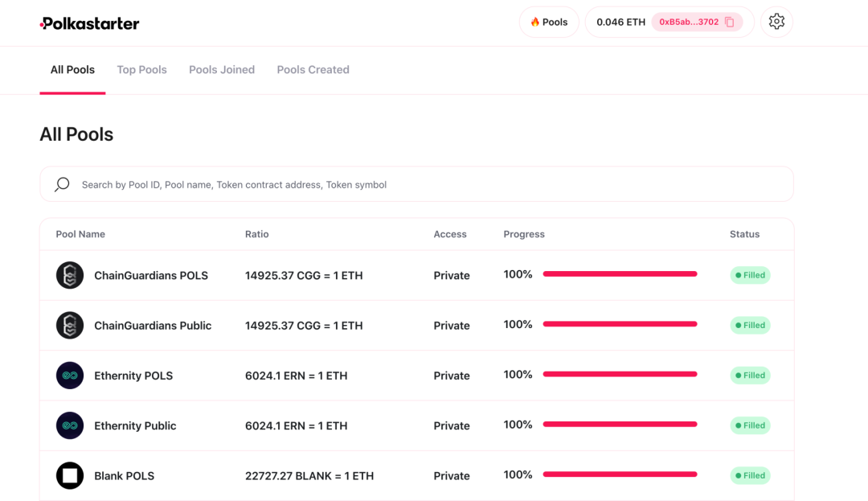The image size is (868, 501).
Task: Click the 0xB5ab...3702 wallet address pill
Action: [x=697, y=23]
